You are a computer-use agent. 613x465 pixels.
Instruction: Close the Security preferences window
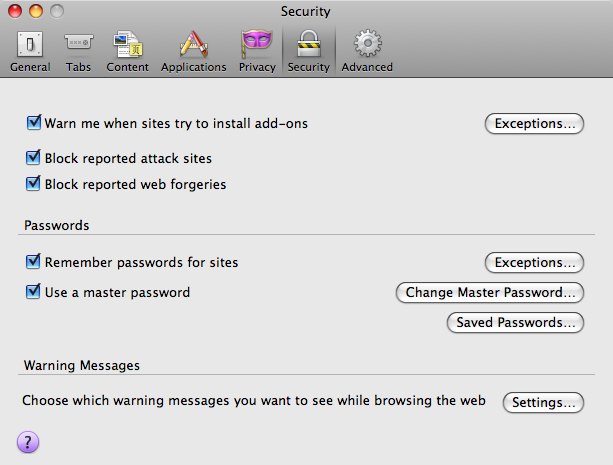pyautogui.click(x=13, y=11)
